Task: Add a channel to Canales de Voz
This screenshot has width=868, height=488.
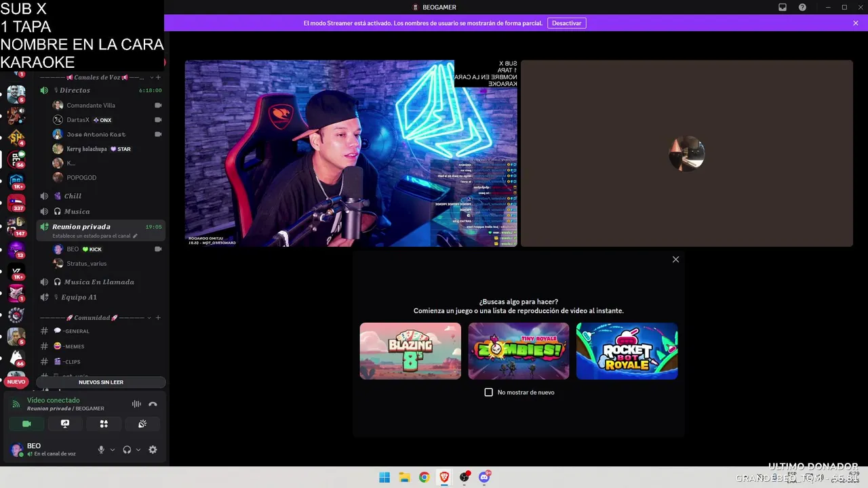Action: coord(158,77)
